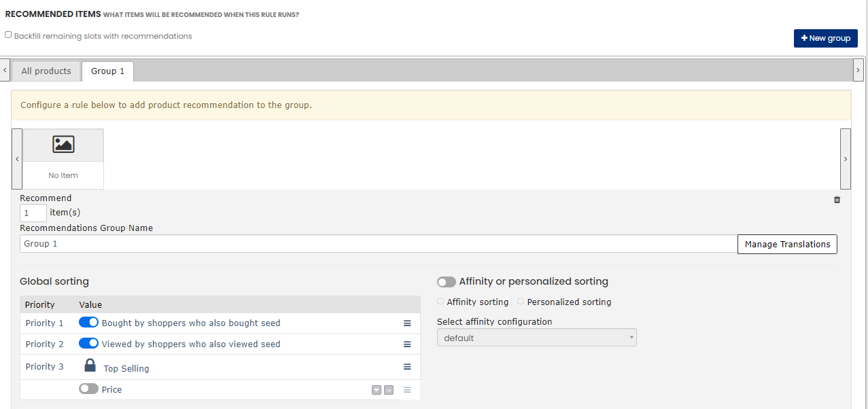Turn on Affinity or personalized sorting
The height and width of the screenshot is (409, 868).
click(x=447, y=281)
